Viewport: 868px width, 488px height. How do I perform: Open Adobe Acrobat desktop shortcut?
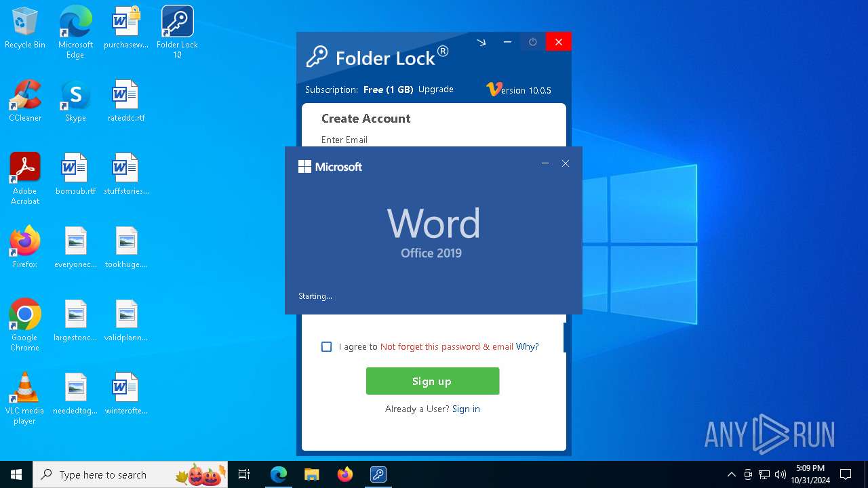point(25,179)
